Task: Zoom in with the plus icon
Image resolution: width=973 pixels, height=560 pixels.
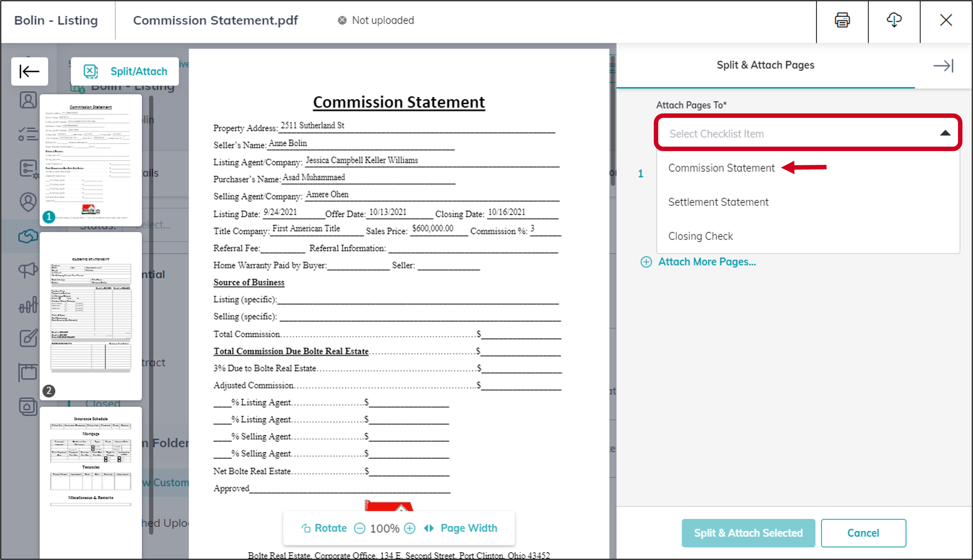Action: point(410,528)
